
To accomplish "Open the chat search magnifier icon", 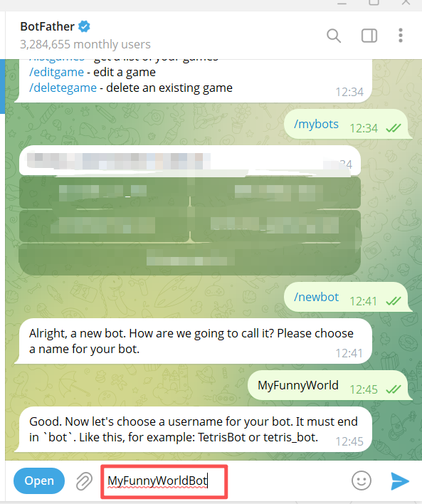I will pyautogui.click(x=334, y=36).
